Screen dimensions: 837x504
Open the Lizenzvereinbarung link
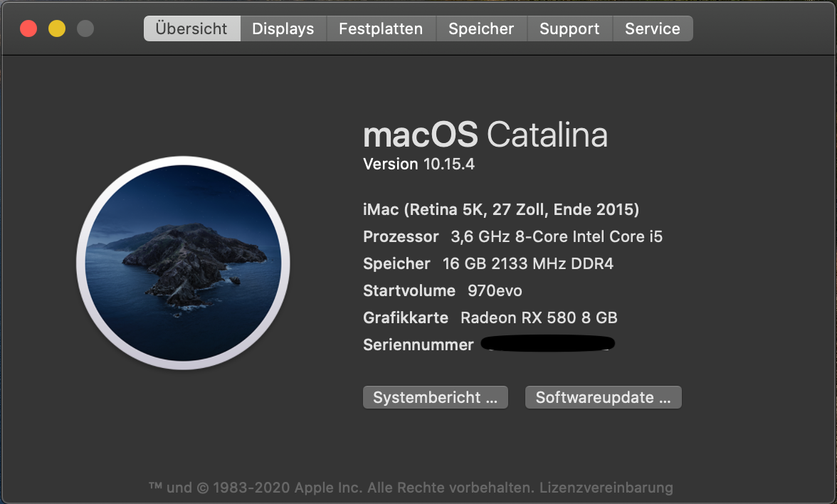(606, 488)
